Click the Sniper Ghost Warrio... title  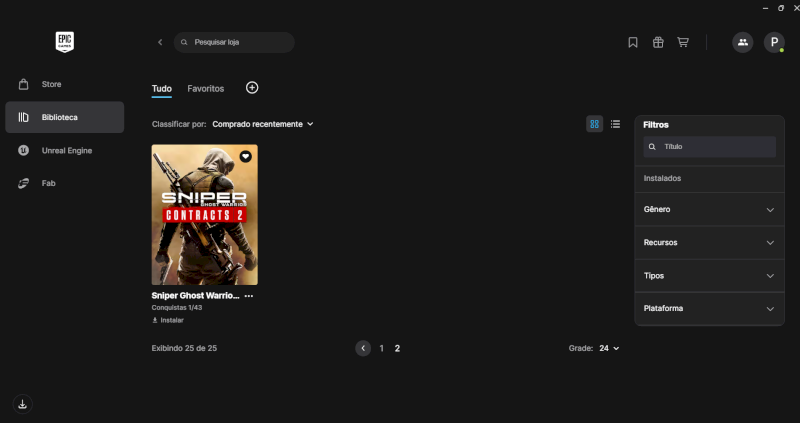[195, 295]
